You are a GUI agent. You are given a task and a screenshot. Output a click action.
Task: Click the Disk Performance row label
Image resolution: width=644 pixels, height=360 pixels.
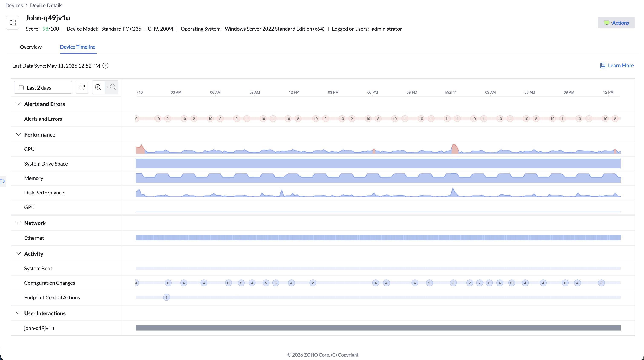[44, 193]
